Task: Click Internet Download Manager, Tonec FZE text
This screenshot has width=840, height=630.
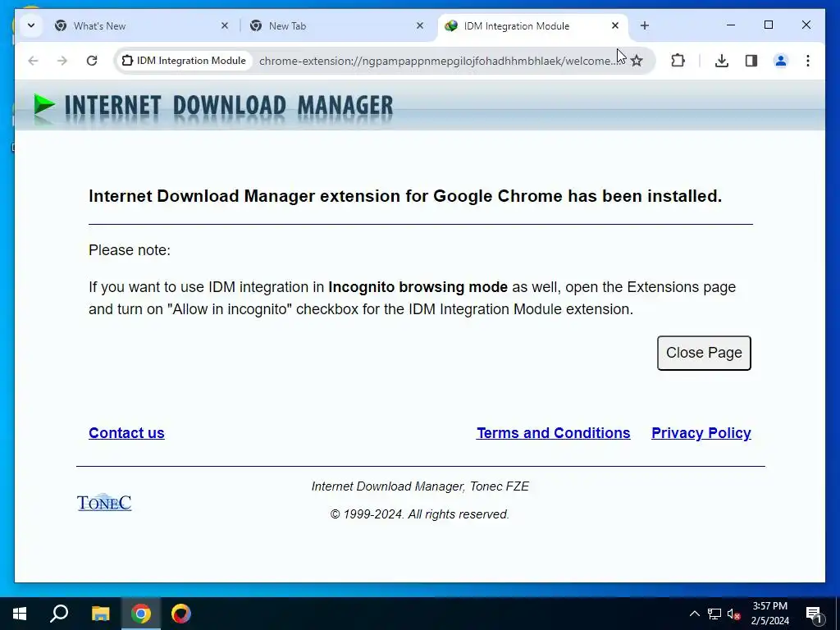Action: [x=420, y=486]
